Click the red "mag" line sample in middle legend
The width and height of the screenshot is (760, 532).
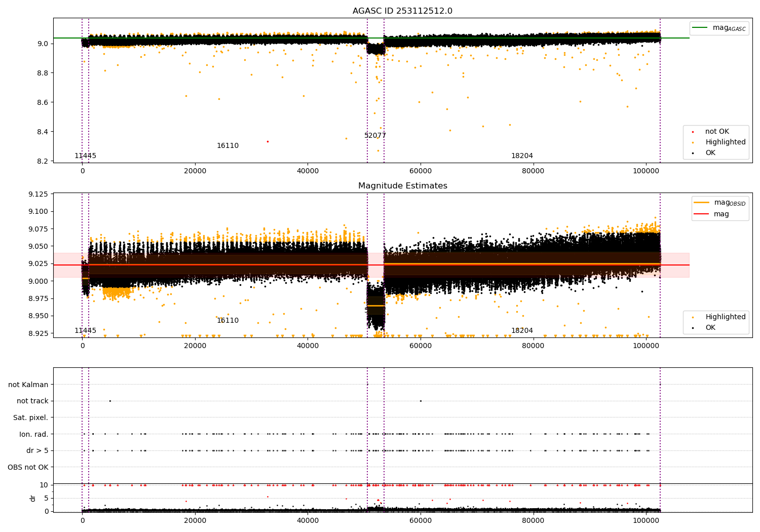pyautogui.click(x=701, y=214)
